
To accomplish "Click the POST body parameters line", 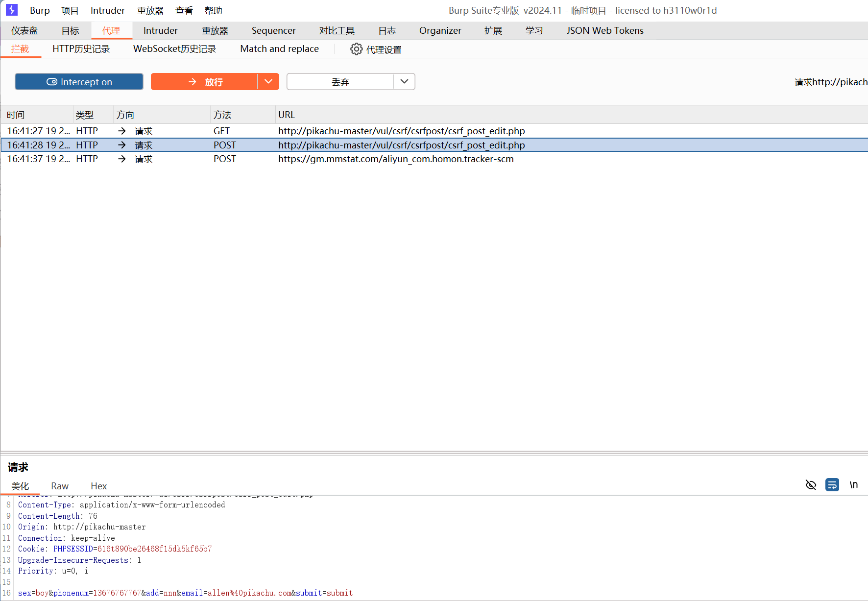I will pyautogui.click(x=186, y=593).
